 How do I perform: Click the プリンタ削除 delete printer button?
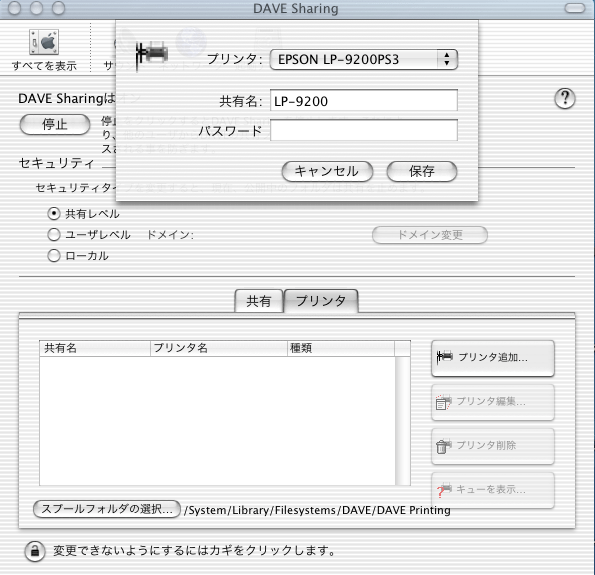click(x=493, y=446)
